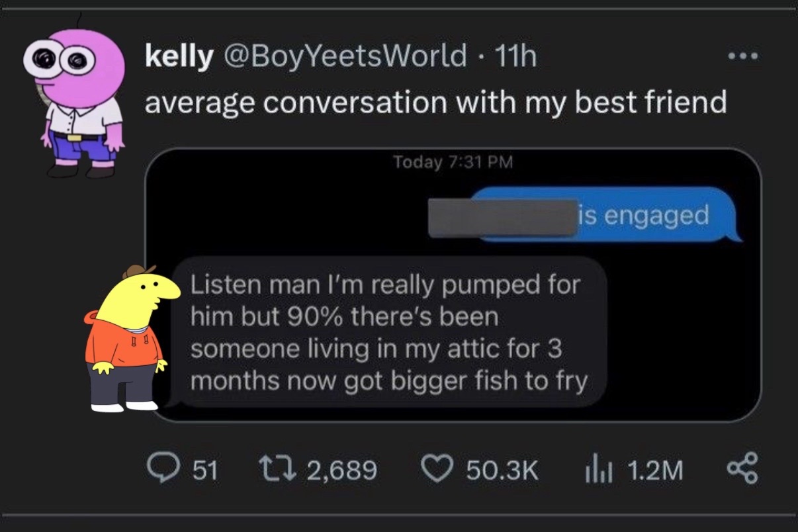Select the blue 'is engaged' message bubble

pos(607,216)
